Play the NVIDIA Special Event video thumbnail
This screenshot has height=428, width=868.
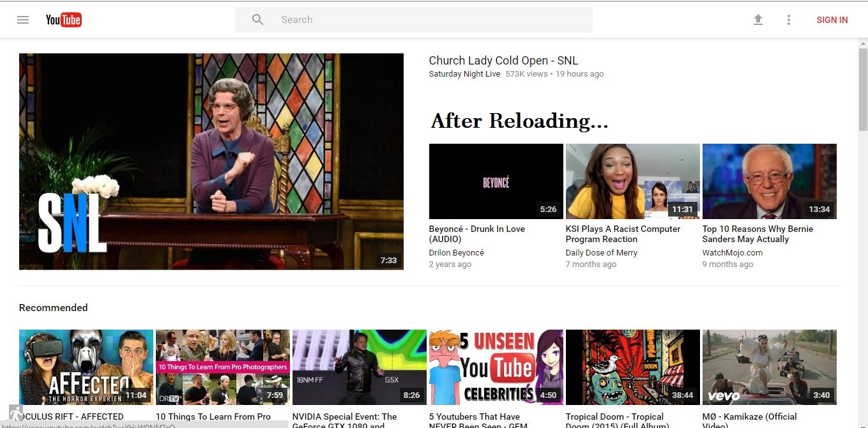(x=359, y=367)
